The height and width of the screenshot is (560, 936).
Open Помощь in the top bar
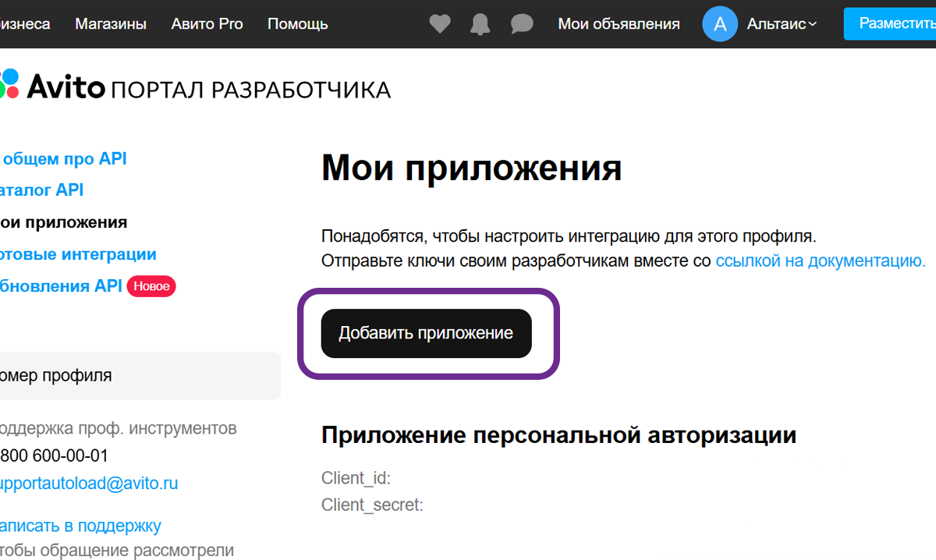(297, 24)
